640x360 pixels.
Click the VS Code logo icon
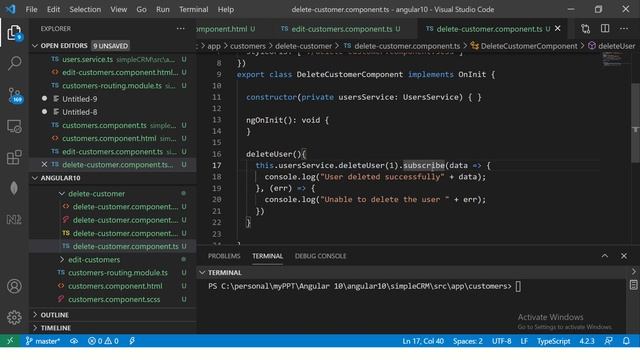[11, 9]
